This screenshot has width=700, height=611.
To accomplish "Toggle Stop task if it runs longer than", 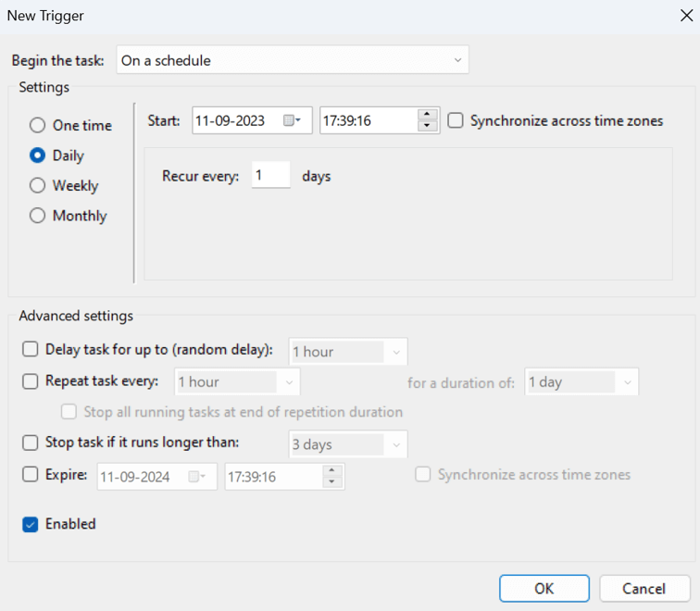I will pos(31,443).
